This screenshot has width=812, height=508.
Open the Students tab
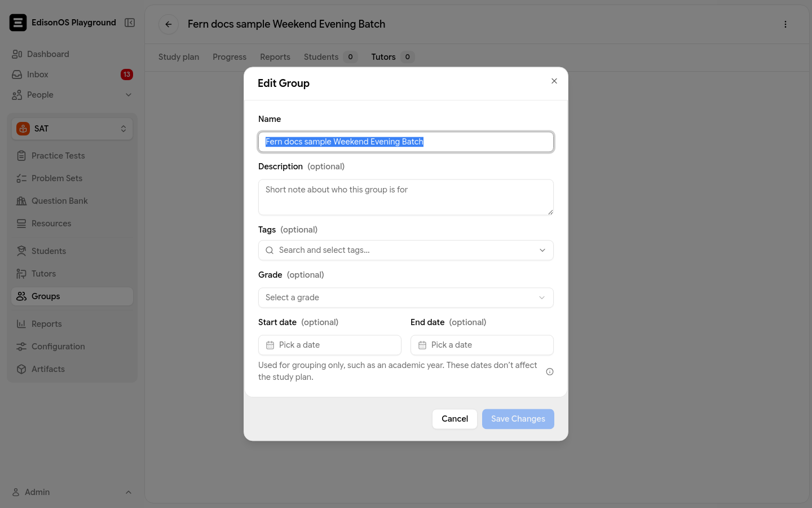pos(330,57)
